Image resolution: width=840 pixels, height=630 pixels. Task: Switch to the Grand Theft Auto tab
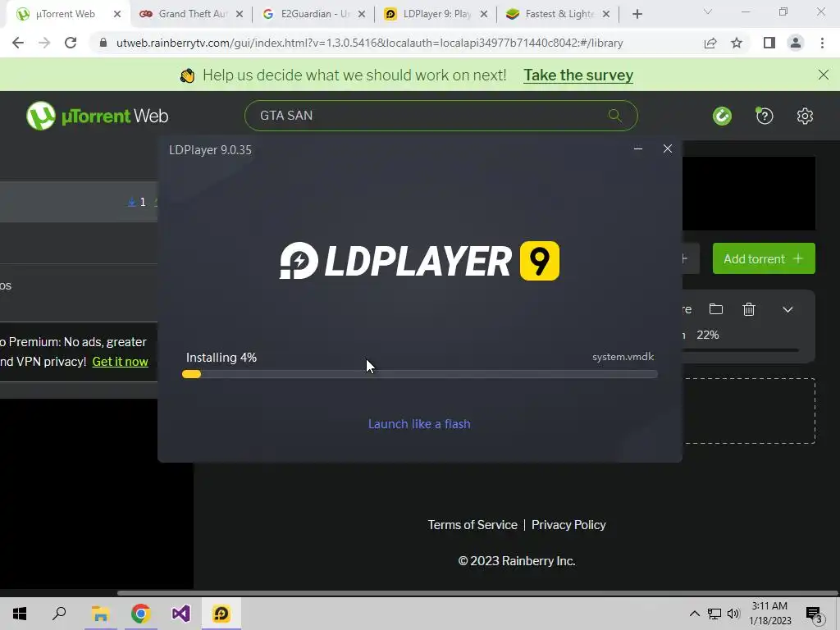(x=193, y=14)
